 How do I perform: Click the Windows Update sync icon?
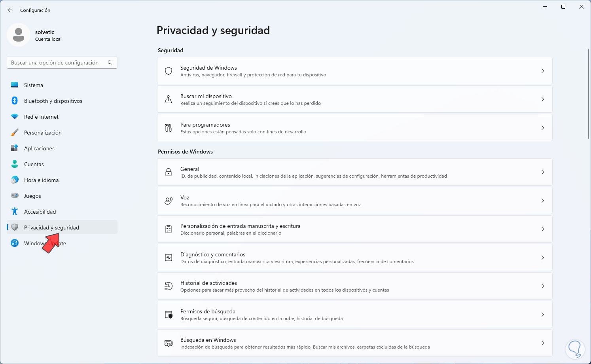(15, 243)
